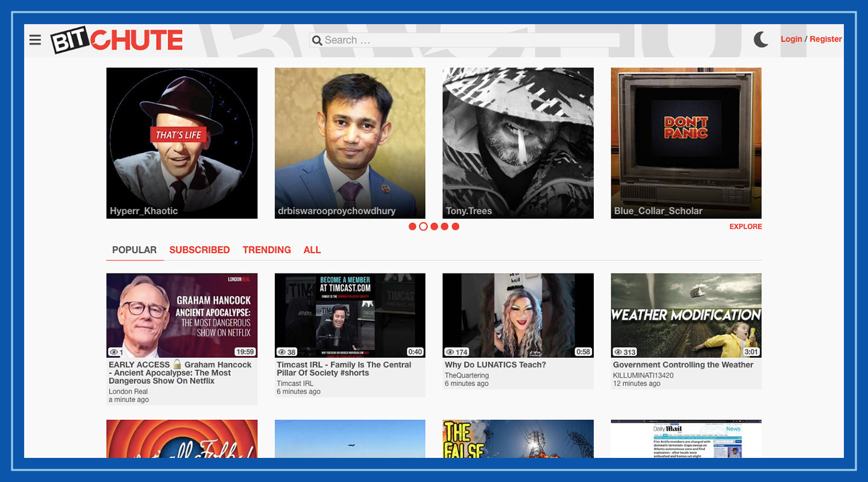This screenshot has height=482, width=868.
Task: Open the hamburger navigation menu
Action: pyautogui.click(x=35, y=40)
